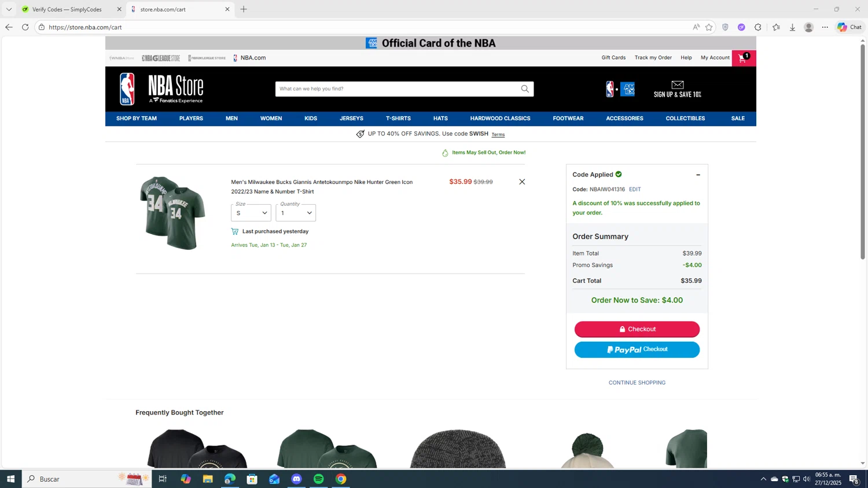Image resolution: width=868 pixels, height=488 pixels.
Task: Open the SALE menu
Action: [x=738, y=119]
